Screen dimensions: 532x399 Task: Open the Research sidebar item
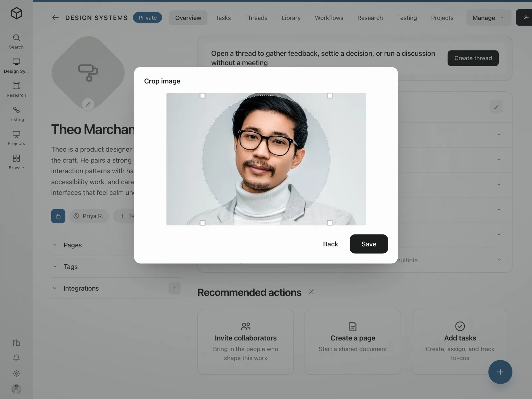point(16,90)
